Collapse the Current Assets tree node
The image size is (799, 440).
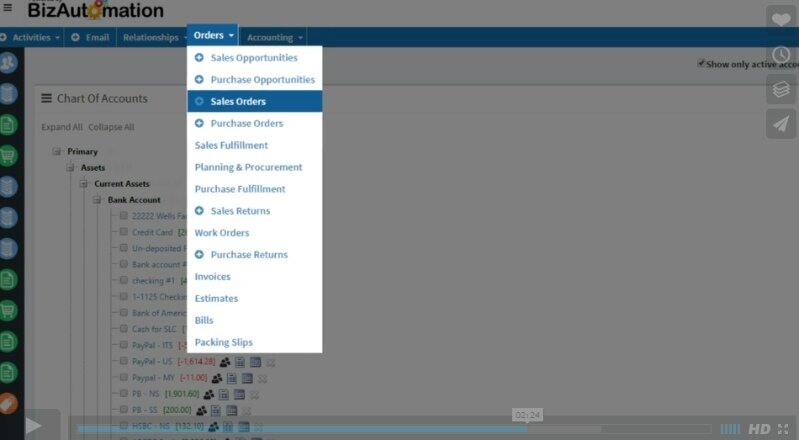pos(85,184)
